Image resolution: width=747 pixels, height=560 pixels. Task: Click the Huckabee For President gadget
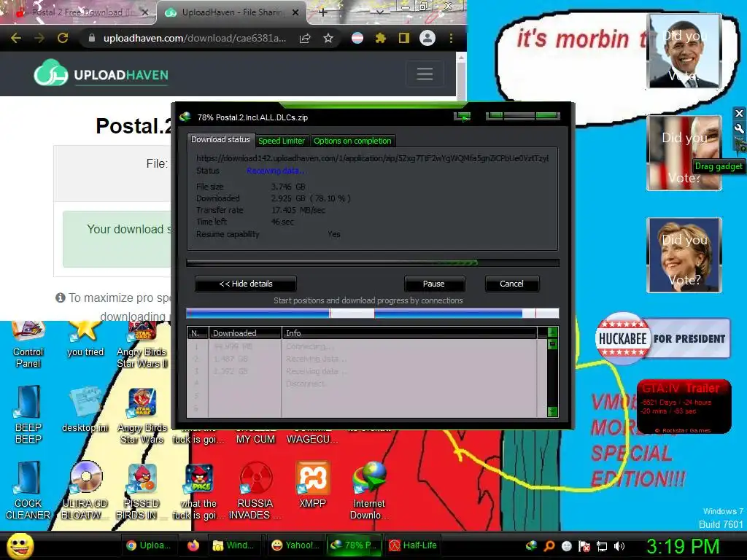point(662,338)
